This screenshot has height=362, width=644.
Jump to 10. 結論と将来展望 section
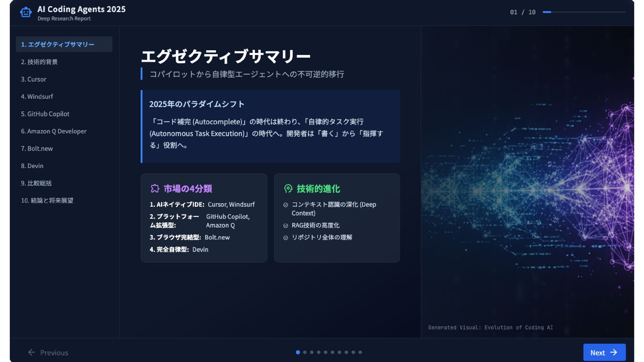click(x=47, y=200)
